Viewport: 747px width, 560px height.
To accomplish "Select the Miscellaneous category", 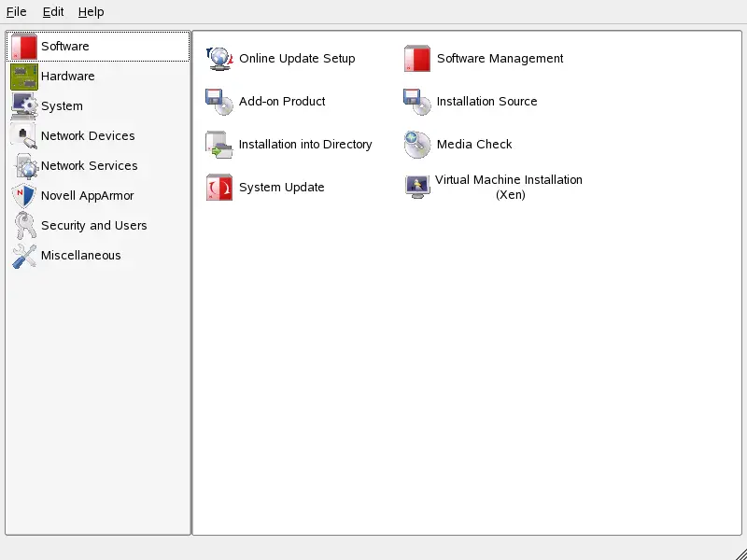I will pyautogui.click(x=80, y=256).
